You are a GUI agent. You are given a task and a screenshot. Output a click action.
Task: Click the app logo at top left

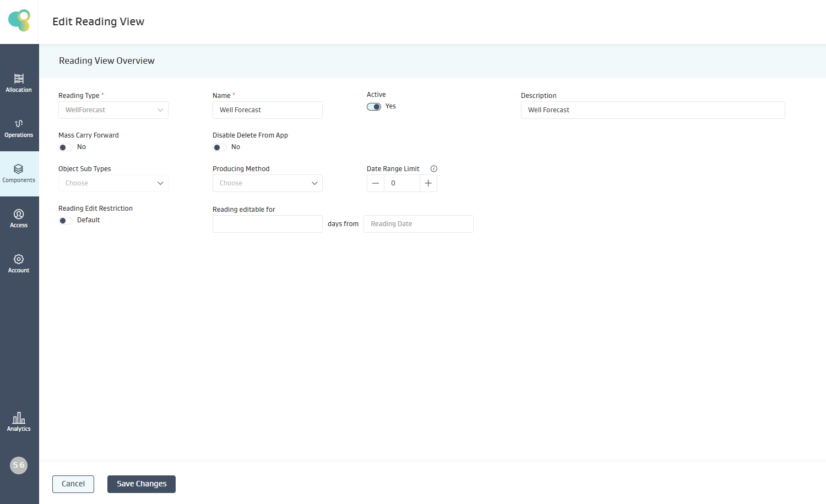click(x=19, y=21)
